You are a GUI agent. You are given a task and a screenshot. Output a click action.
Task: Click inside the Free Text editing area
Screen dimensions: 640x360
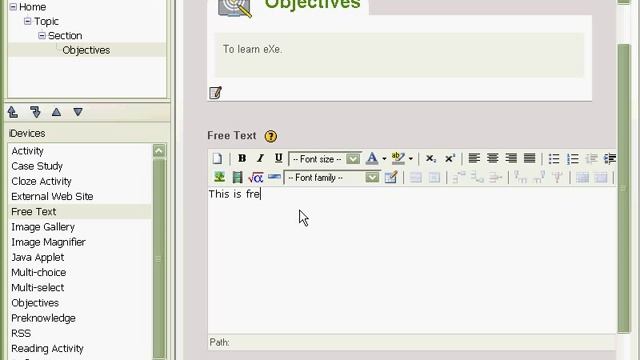click(x=411, y=260)
